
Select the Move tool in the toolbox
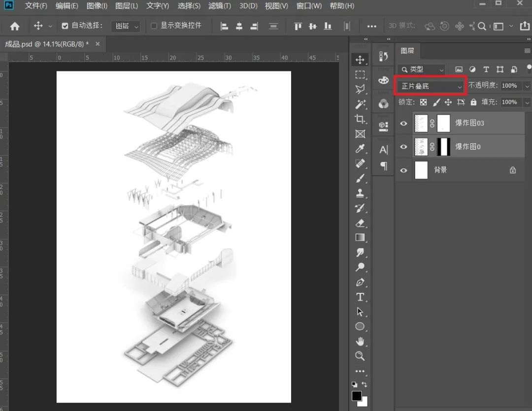click(x=360, y=60)
